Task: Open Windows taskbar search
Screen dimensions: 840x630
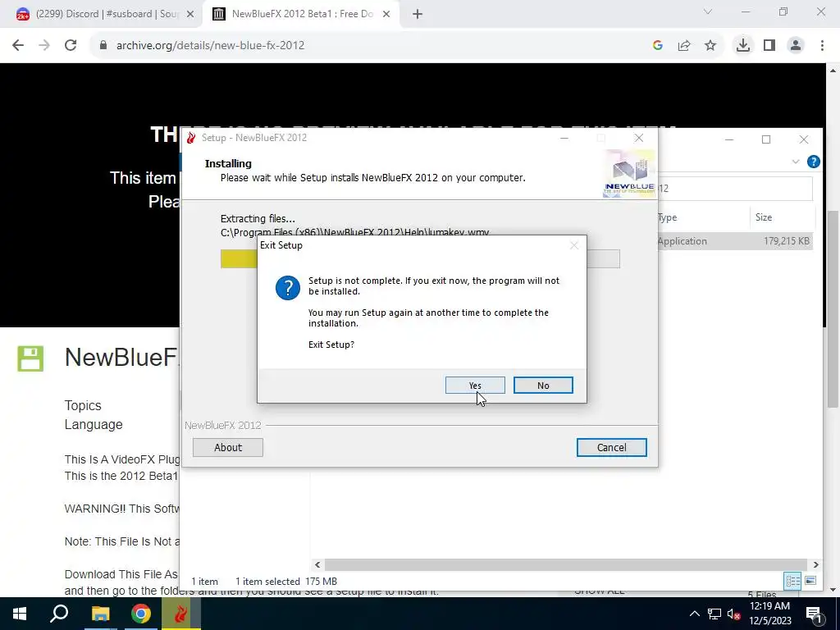Action: pyautogui.click(x=59, y=614)
